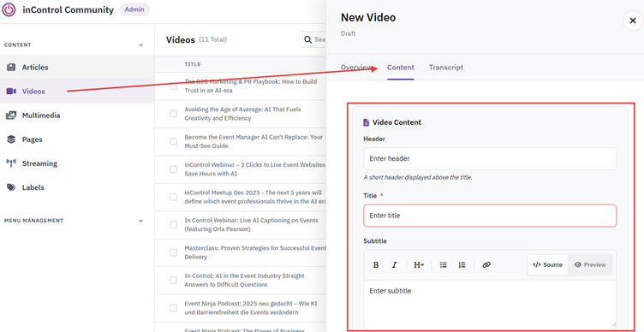644x332 pixels.
Task: Click the Streaming broadcast icon
Action: [x=11, y=163]
